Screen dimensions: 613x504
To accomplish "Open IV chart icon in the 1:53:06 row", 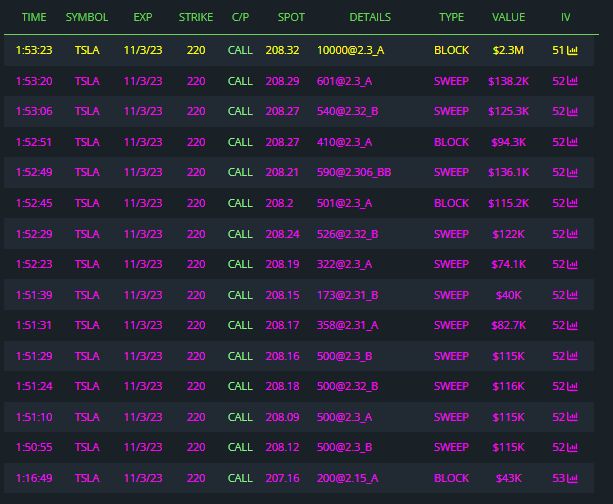I will click(x=572, y=111).
